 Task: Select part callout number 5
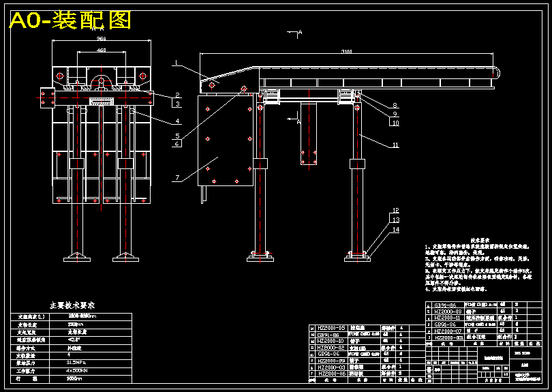(177, 136)
